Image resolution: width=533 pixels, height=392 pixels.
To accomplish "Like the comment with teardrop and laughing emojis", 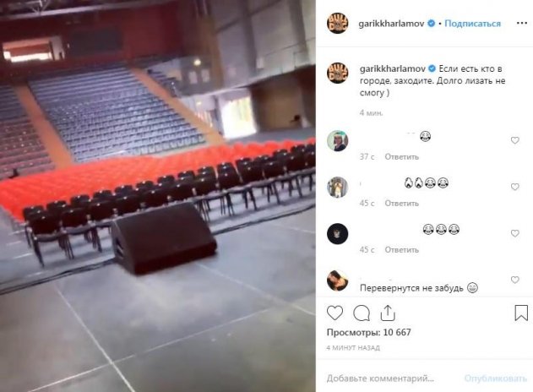I will pyautogui.click(x=515, y=187).
